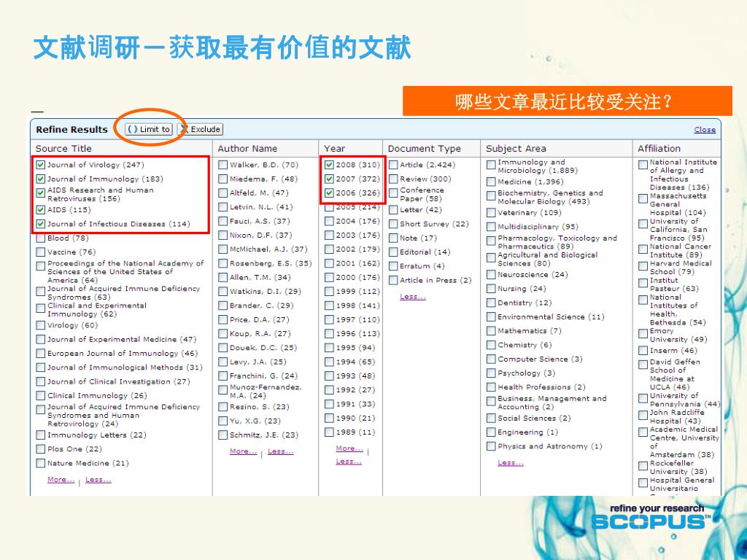Image resolution: width=747 pixels, height=560 pixels.
Task: Check Multidisciplinary (95) subject area
Action: (491, 227)
